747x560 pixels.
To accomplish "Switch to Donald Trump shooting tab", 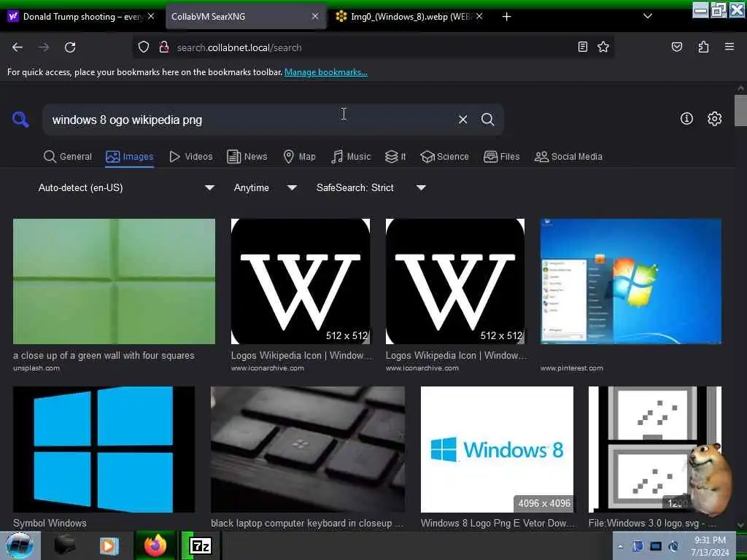I will [x=76, y=17].
